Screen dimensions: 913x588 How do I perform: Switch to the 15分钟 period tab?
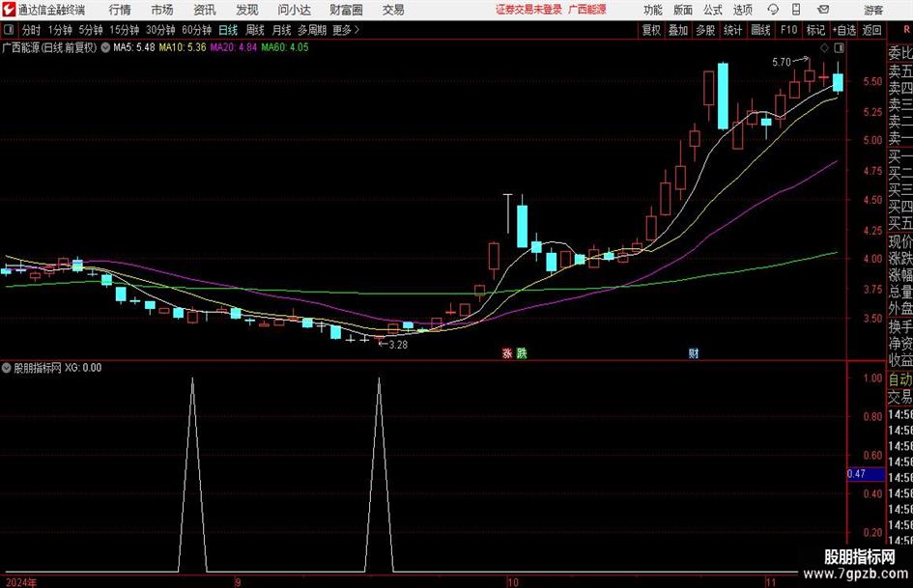125,30
